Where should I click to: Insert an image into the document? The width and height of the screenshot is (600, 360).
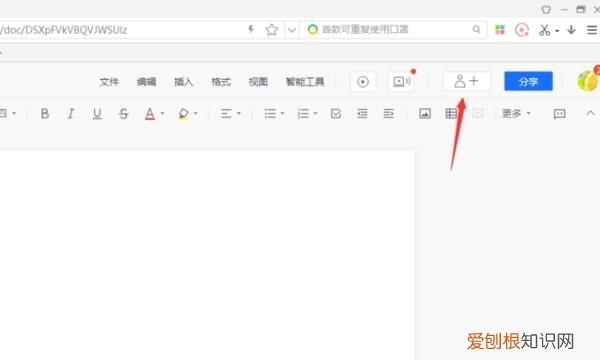425,114
